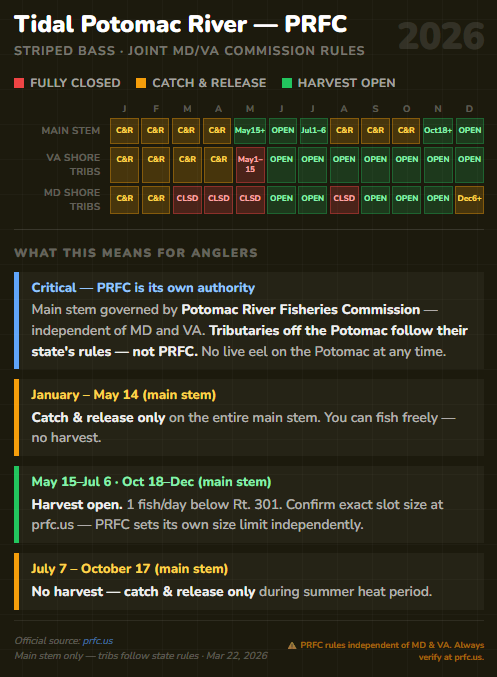Open the prfc.us official source link
This screenshot has height=677, width=497.
pos(98,641)
